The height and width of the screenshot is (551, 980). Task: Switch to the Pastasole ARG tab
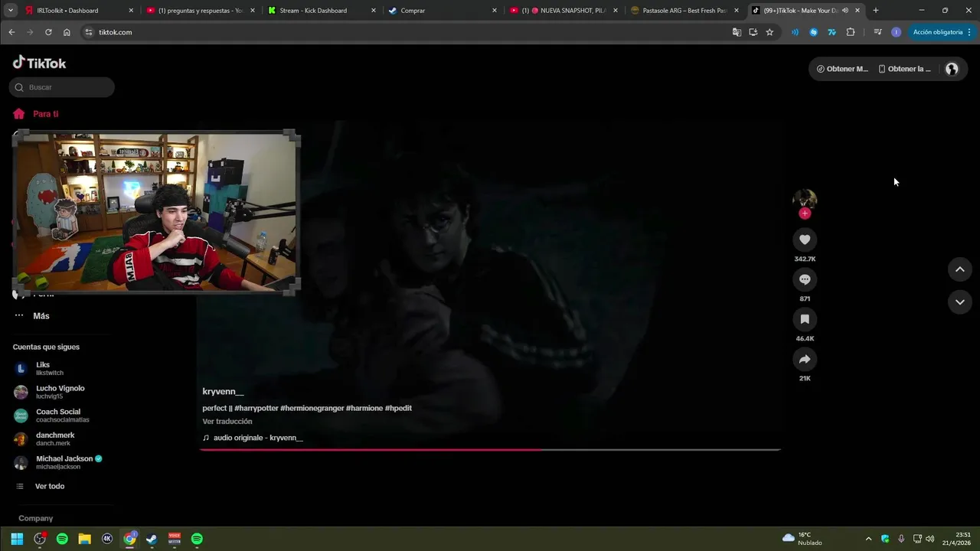(683, 11)
